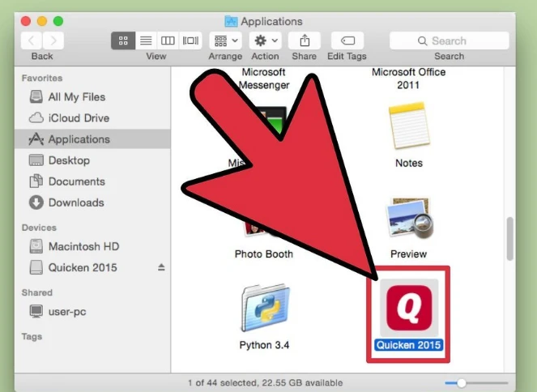Select user-pc under Shared

coord(92,312)
